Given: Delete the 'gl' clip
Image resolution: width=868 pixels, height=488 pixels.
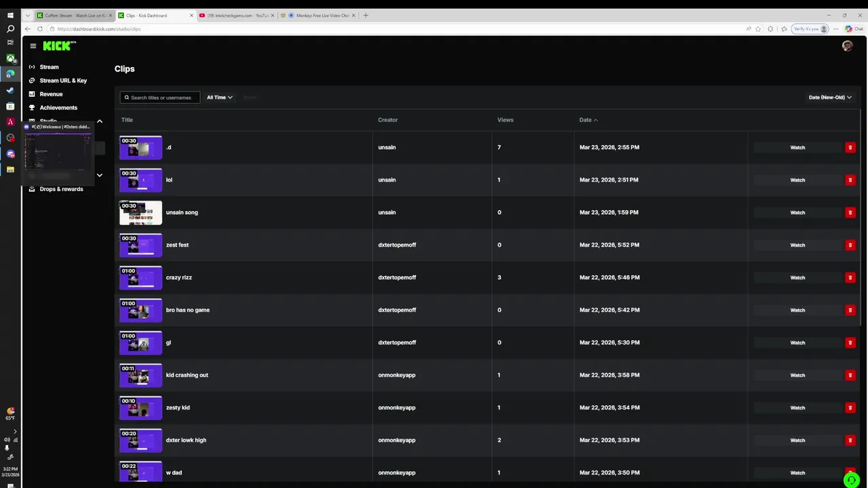Looking at the screenshot, I should (x=850, y=342).
